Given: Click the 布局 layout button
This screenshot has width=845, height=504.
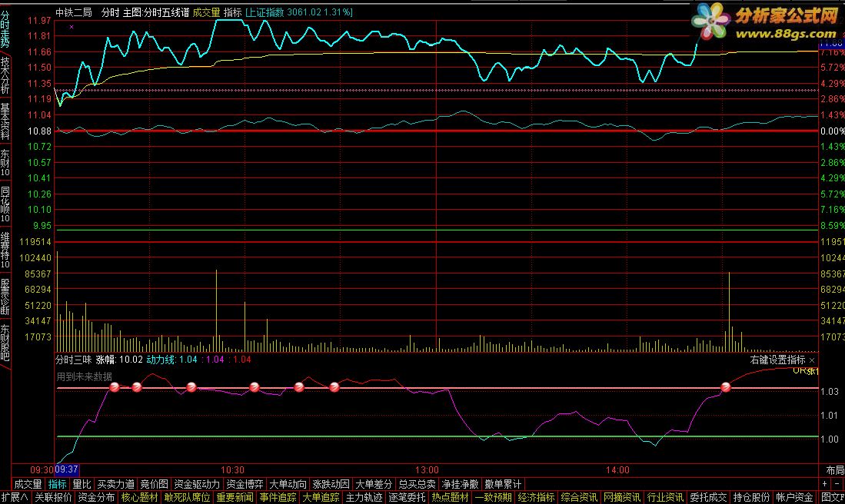Looking at the screenshot, I should 835,469.
